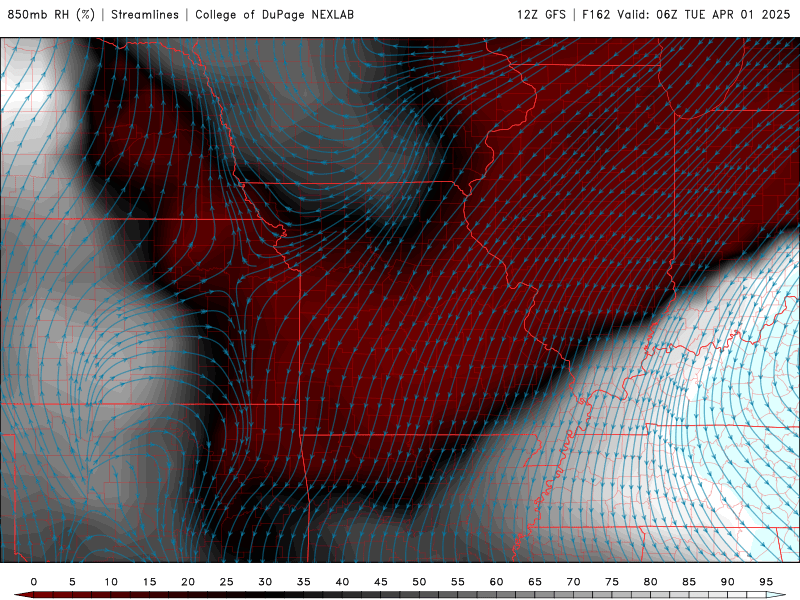Image resolution: width=800 pixels, height=600 pixels.
Task: Select the 55 label on the colorbar
Action: [458, 582]
